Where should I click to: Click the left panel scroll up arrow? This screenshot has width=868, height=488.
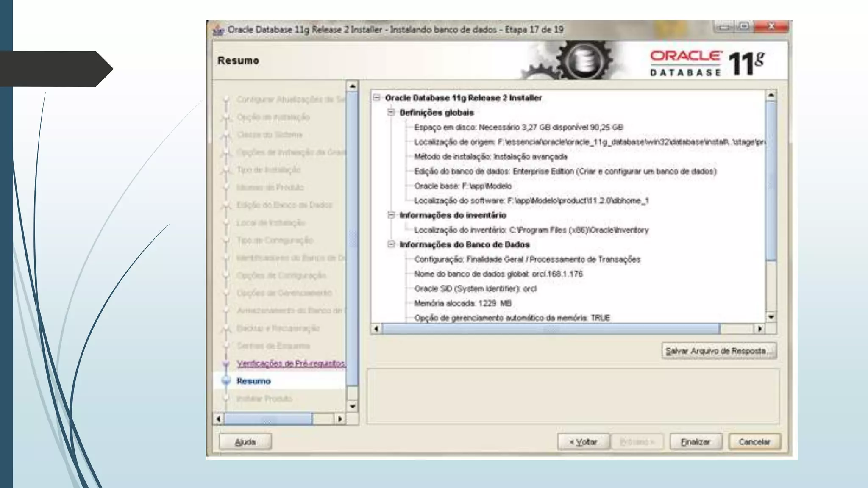coord(352,86)
